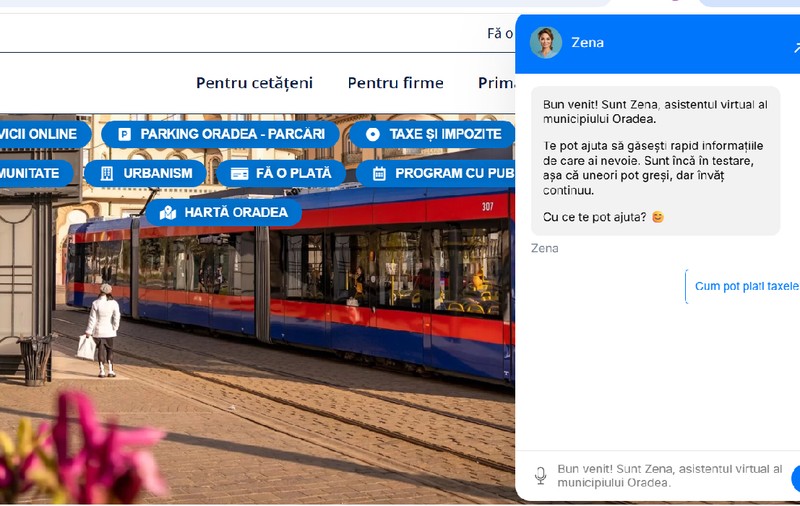Click the Zena name in chat header
Screen dimensions: 800x506
pos(587,42)
